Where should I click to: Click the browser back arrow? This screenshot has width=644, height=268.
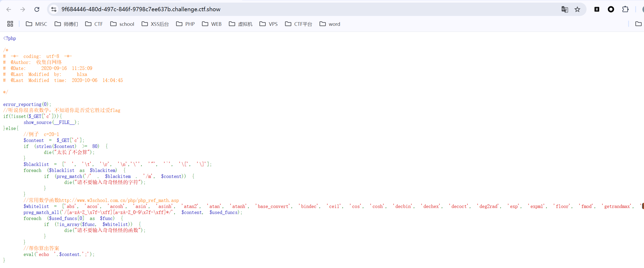click(x=9, y=9)
